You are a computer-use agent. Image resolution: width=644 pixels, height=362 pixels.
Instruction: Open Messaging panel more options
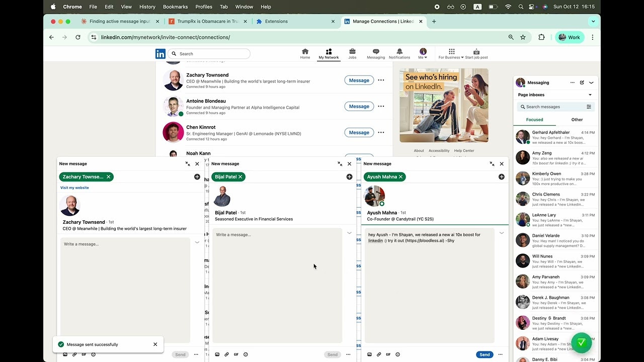tap(572, 82)
